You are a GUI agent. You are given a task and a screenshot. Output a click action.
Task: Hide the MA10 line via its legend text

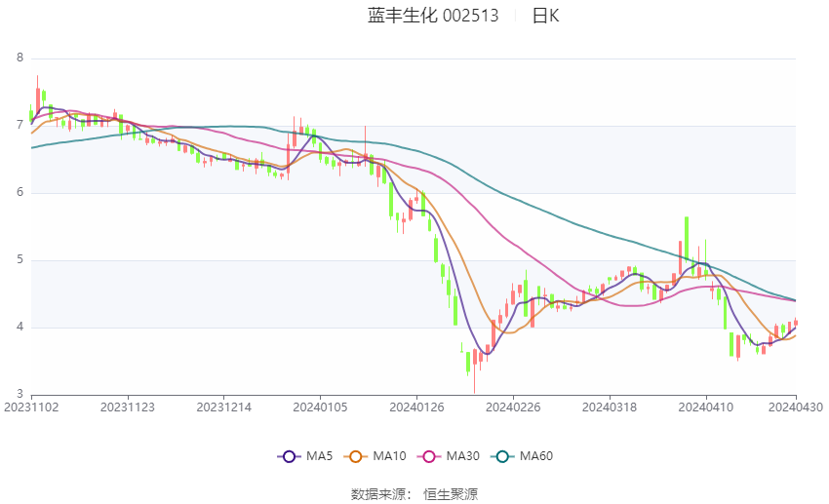[x=390, y=456]
